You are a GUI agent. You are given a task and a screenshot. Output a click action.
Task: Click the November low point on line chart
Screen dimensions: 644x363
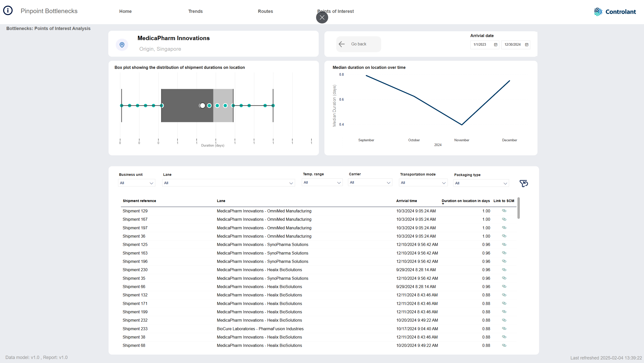(x=462, y=125)
